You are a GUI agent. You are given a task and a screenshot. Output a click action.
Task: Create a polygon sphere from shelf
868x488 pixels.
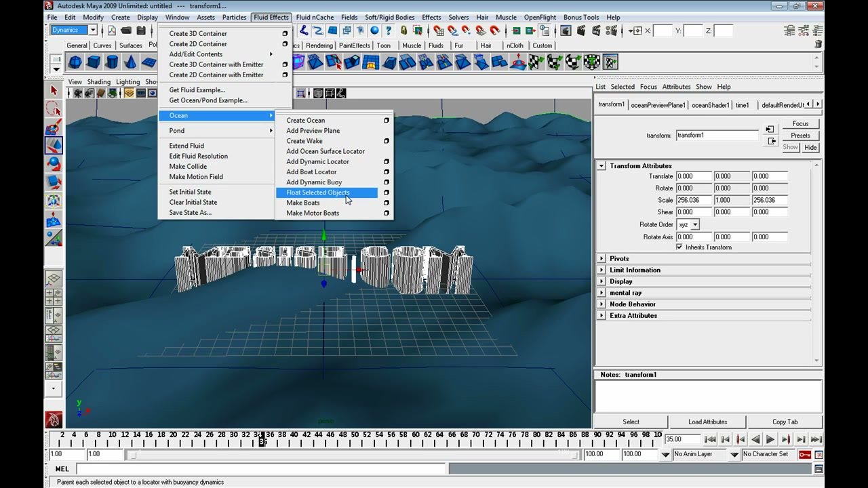click(x=75, y=62)
